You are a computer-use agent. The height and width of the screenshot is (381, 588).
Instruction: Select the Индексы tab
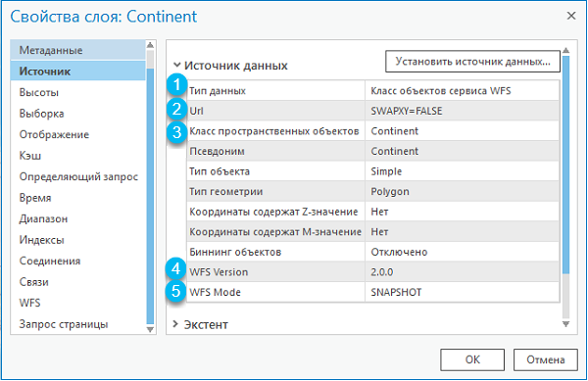(x=78, y=240)
